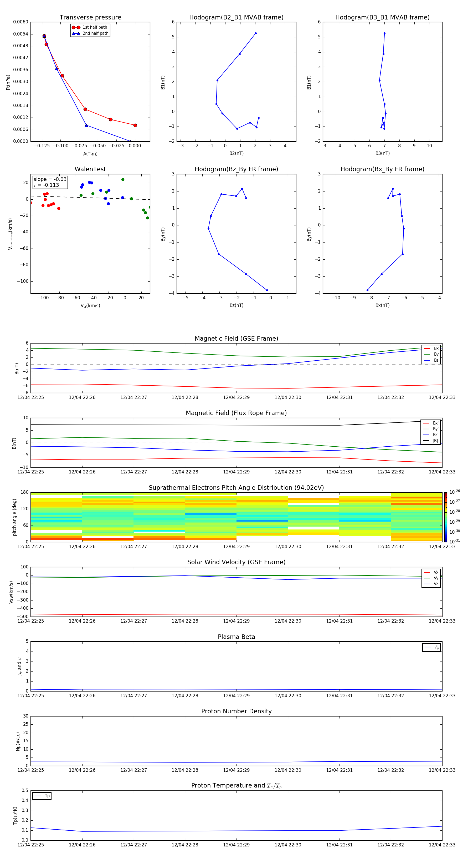Screen dimensions: 473x868
Task: Click the 'Plasma Beta' plot title
Action: tap(236, 637)
